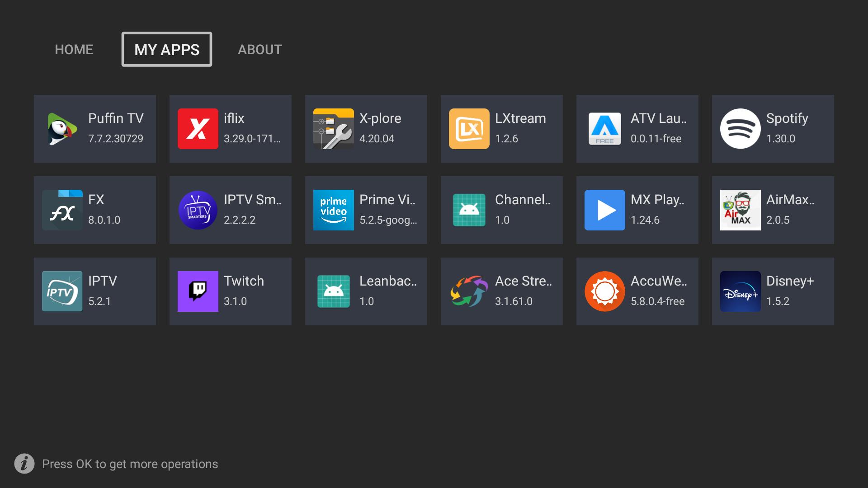The image size is (868, 488).
Task: Select the X-plore file manager icon
Action: click(x=333, y=129)
